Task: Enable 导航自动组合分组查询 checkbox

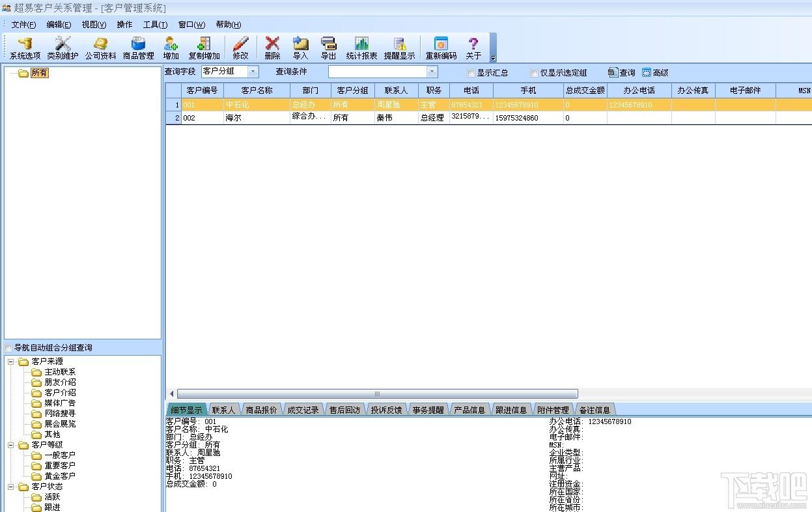Action: (x=8, y=348)
